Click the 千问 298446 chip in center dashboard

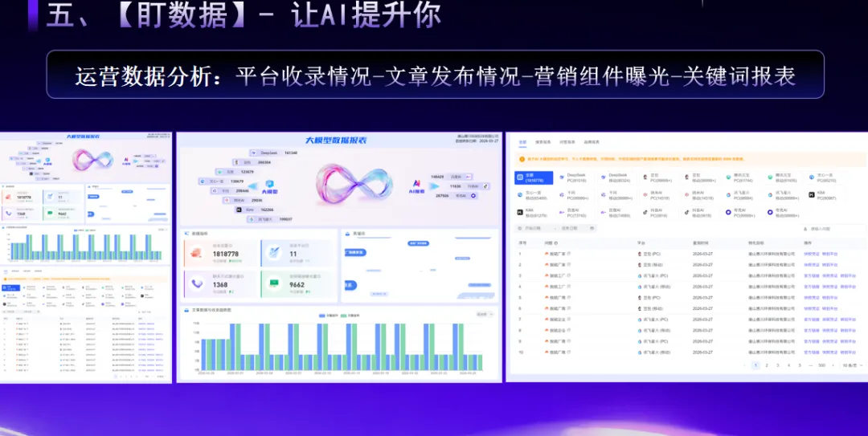pos(231,190)
